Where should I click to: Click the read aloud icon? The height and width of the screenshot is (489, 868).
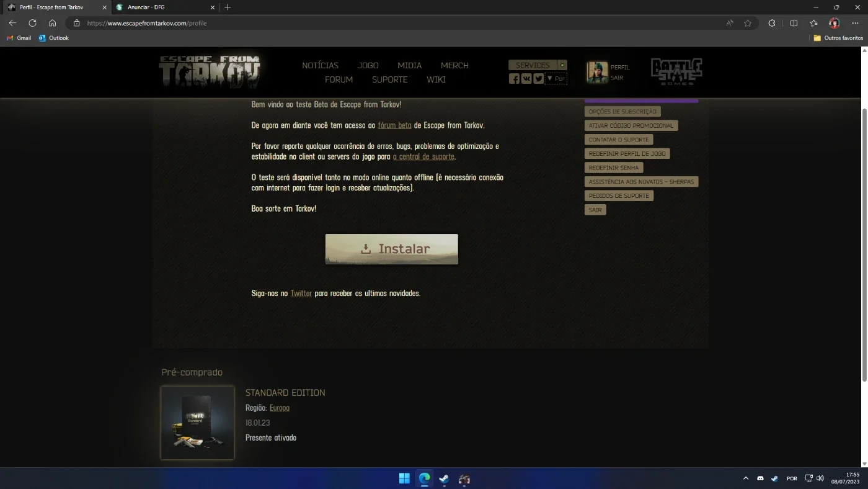click(x=730, y=23)
